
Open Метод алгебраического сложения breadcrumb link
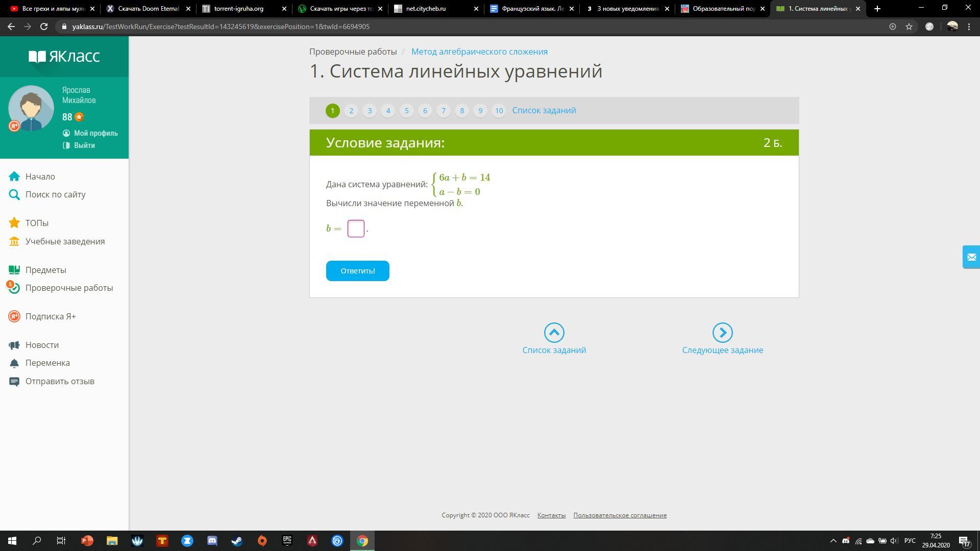[x=479, y=52]
